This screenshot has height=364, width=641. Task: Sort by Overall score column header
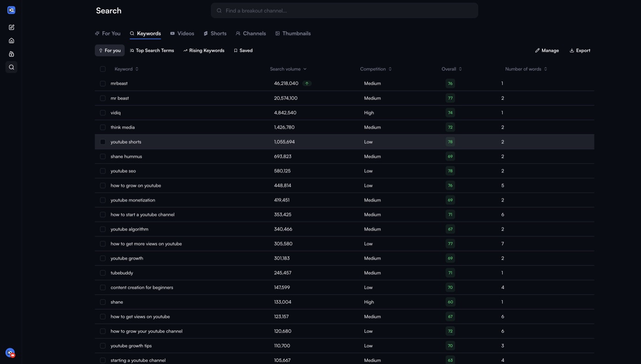451,69
